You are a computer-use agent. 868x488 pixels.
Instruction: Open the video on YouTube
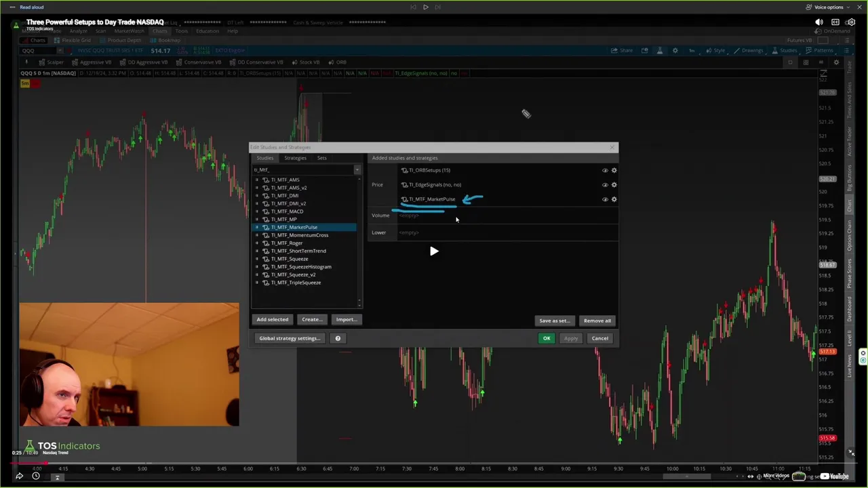coord(834,476)
